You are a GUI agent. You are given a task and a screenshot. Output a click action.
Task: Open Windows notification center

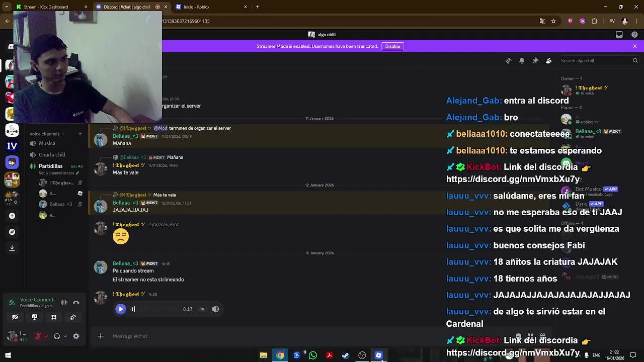pos(634,355)
